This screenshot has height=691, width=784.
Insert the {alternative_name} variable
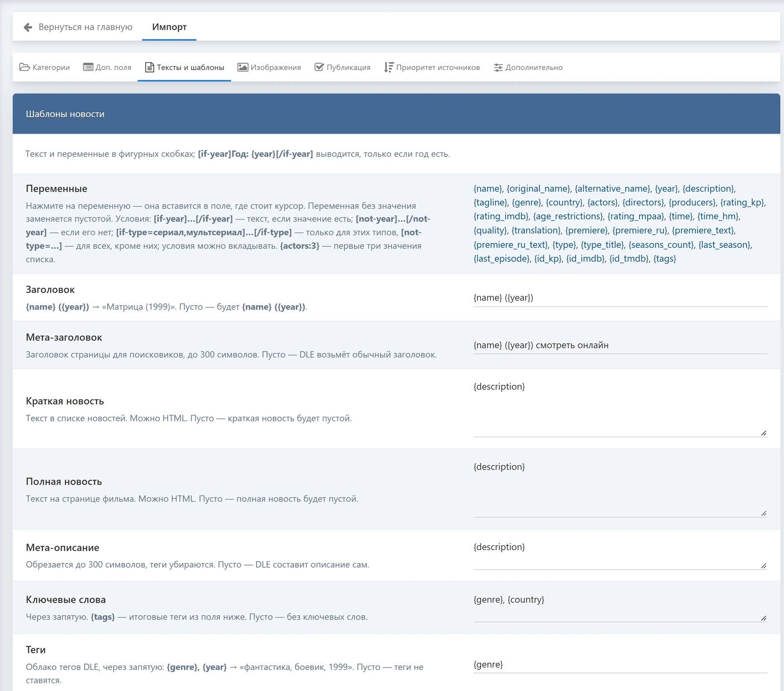612,189
